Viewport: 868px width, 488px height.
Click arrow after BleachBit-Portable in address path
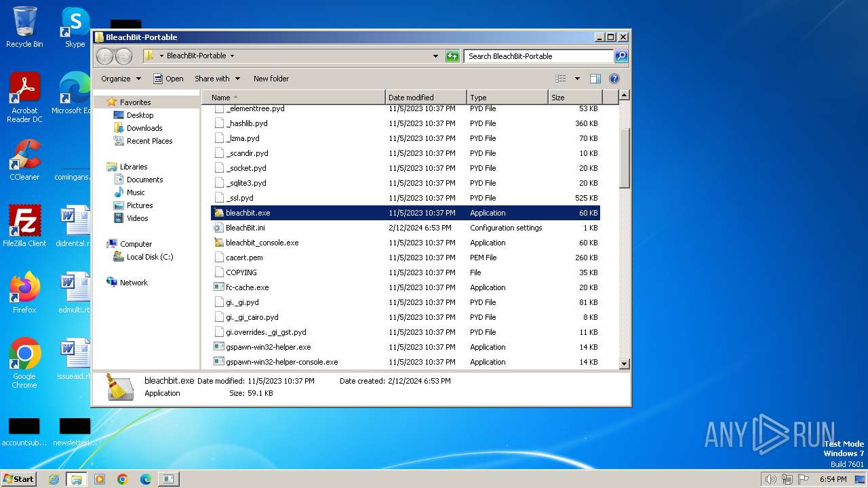pyautogui.click(x=232, y=56)
